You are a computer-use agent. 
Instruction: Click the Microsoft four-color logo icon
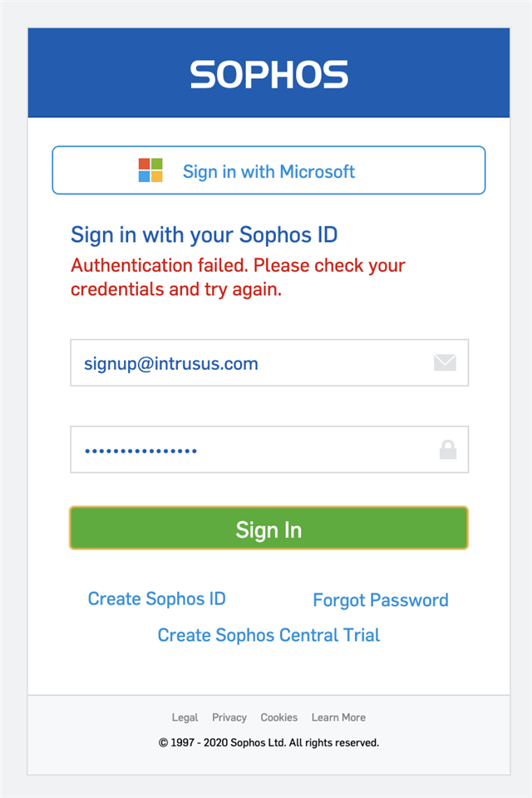[x=150, y=170]
